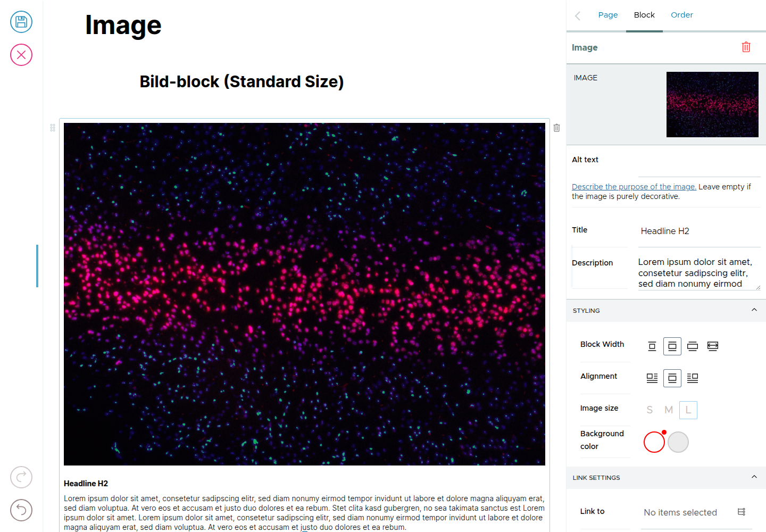This screenshot has height=532, width=766.
Task: Switch to the Page tab
Action: tap(608, 15)
